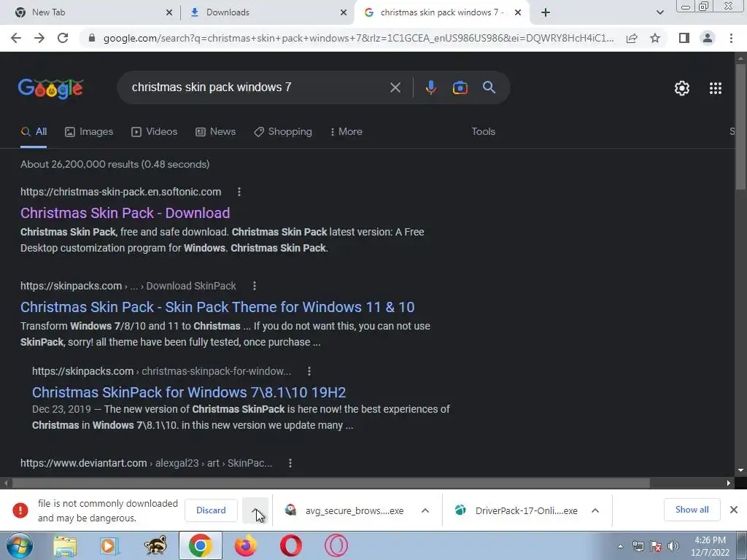Viewport: 747px width, 560px height.
Task: Bookmark this page with the star
Action: click(655, 38)
